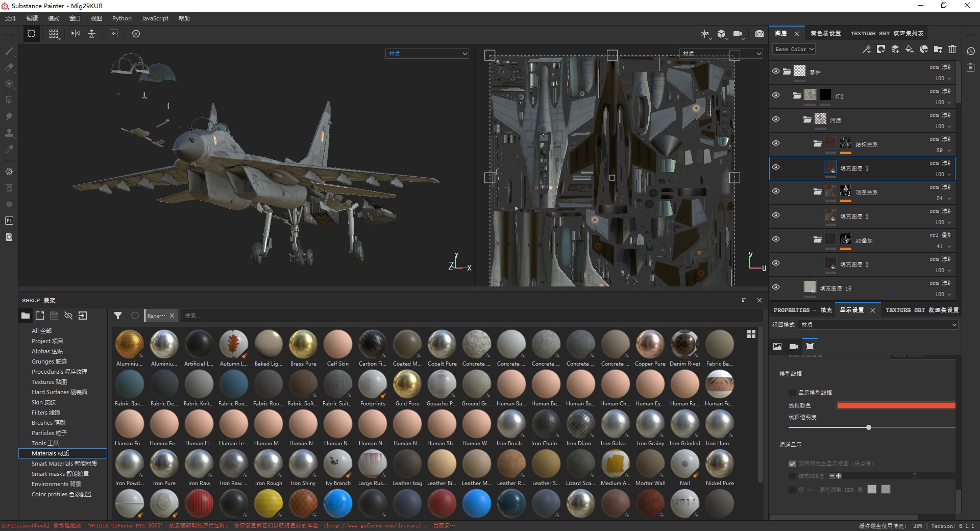Open the camera settings tab icon
980x531 pixels.
(x=794, y=347)
